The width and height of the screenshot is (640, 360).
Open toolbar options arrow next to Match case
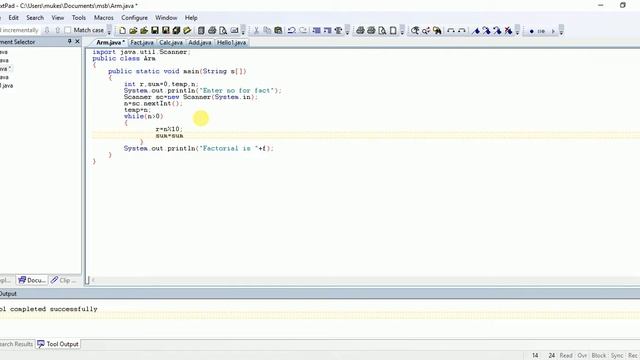(x=109, y=31)
